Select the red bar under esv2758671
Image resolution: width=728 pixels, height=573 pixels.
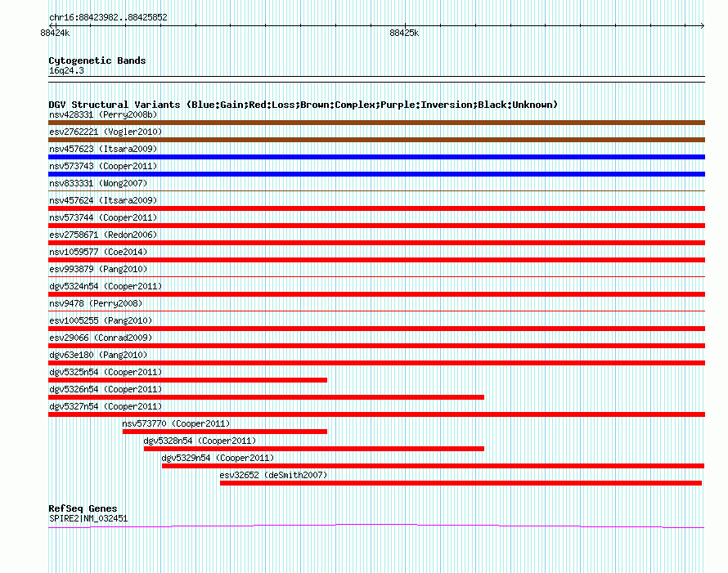[x=376, y=243]
